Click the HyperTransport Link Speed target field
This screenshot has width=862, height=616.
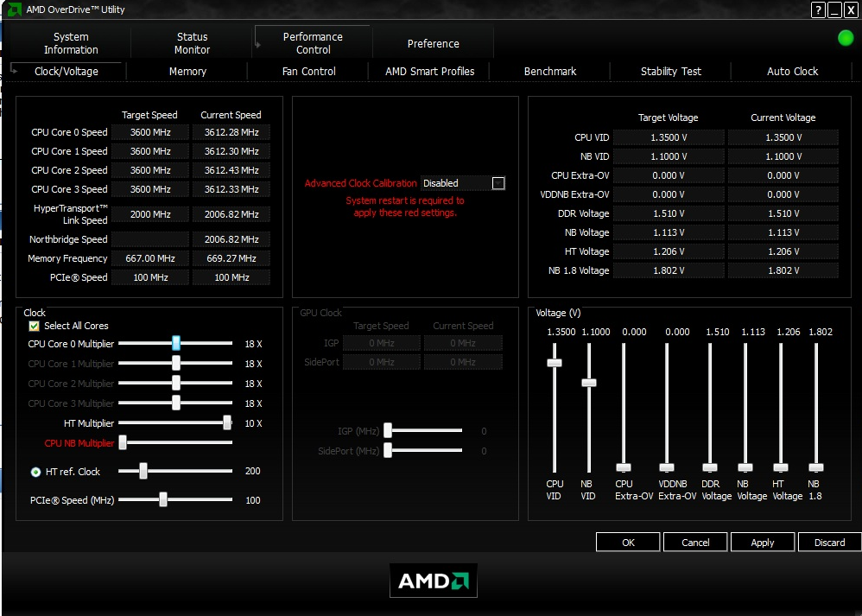point(150,214)
